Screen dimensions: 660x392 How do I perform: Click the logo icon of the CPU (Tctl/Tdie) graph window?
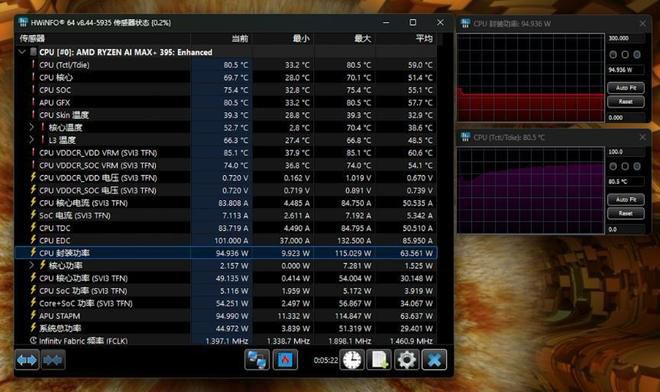[465, 137]
